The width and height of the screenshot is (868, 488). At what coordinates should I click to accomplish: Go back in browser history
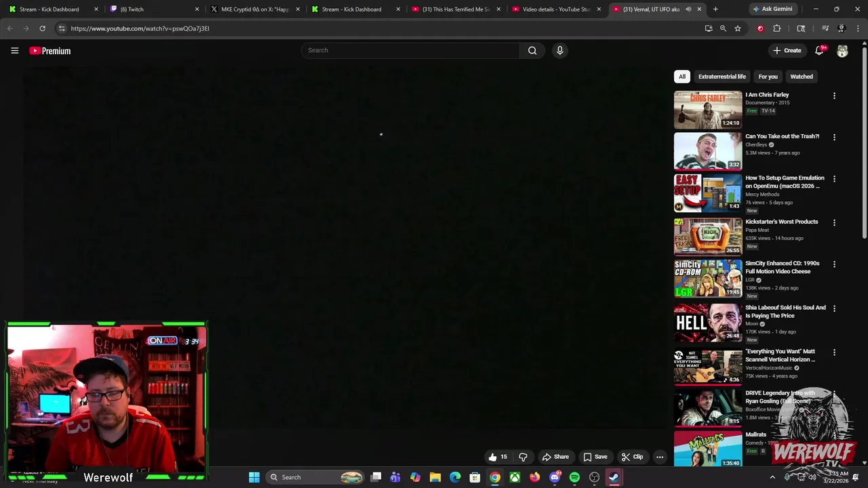click(x=9, y=28)
